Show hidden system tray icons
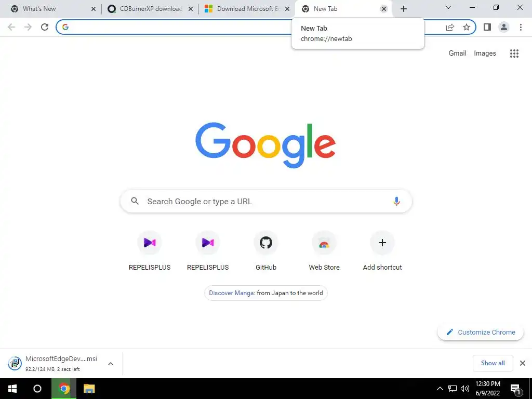 (440, 389)
